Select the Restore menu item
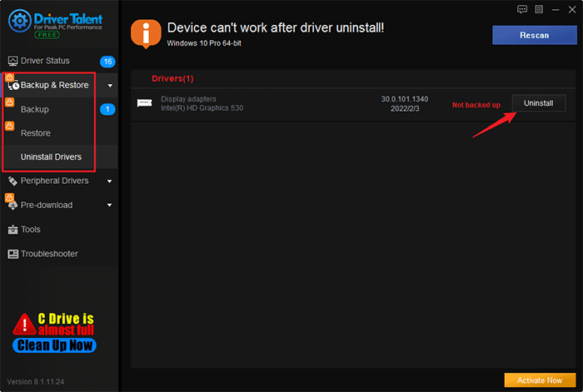Screen dimensions: 583x392 [x=36, y=133]
